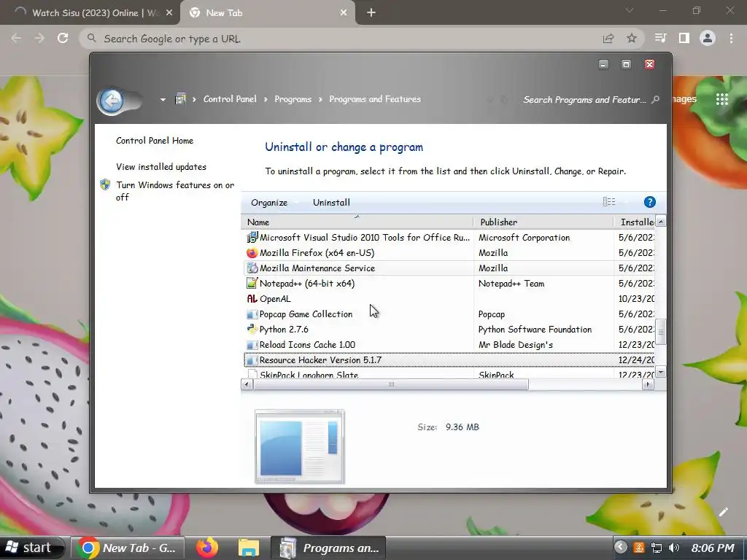This screenshot has width=747, height=560.
Task: Click the Uninstall toolbar button
Action: click(332, 203)
